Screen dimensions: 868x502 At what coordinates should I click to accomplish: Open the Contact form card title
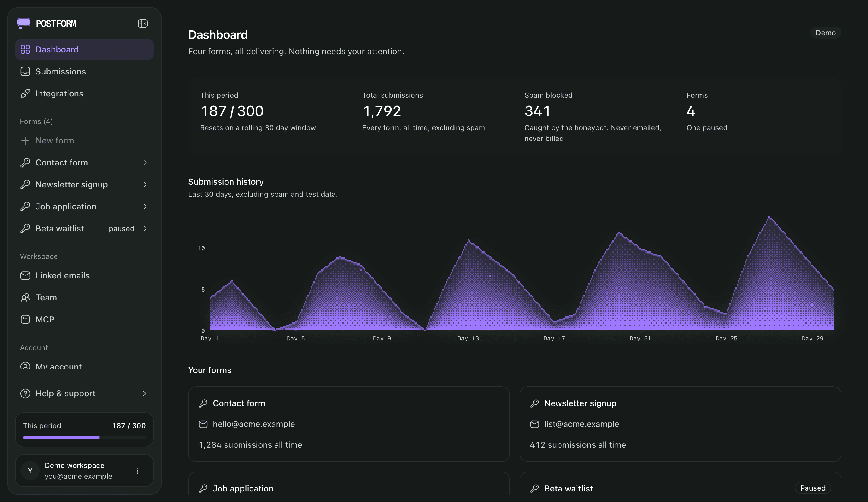coord(239,403)
